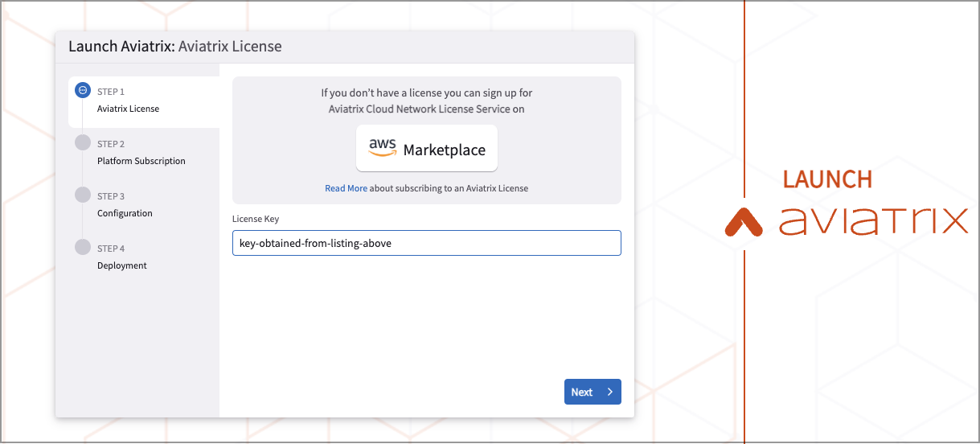Click the Step 2 gray circle indicator
The width and height of the screenshot is (980, 444).
click(x=82, y=142)
